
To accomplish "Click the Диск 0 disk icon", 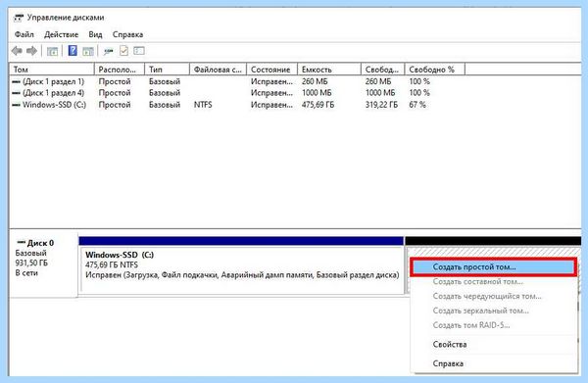I will [22, 243].
